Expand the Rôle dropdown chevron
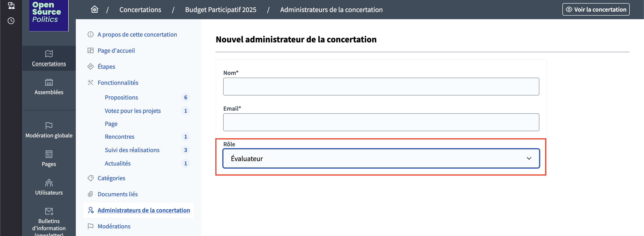This screenshot has height=236, width=644. coord(529,158)
